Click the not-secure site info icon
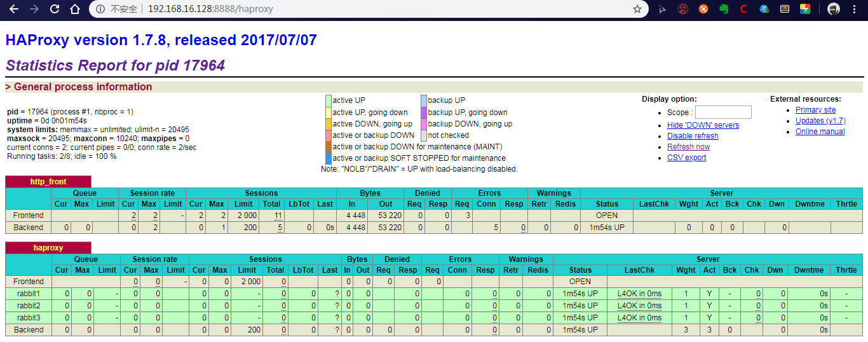The image size is (868, 342). point(100,9)
